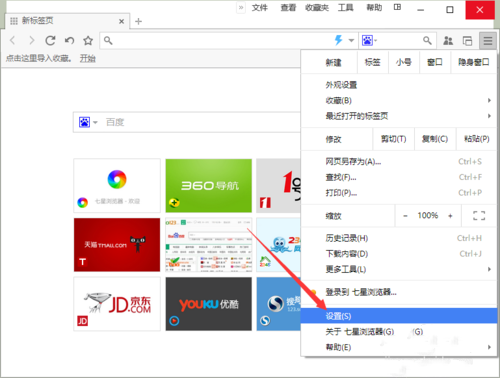
Task: Select the 新标签页 tab
Action: pyautogui.click(x=67, y=21)
